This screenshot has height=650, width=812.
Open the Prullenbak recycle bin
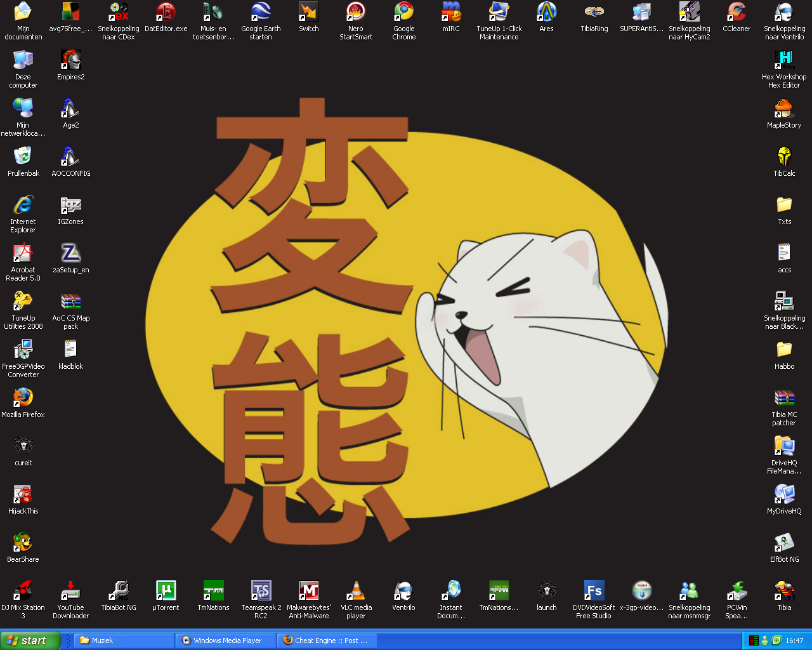(x=23, y=156)
